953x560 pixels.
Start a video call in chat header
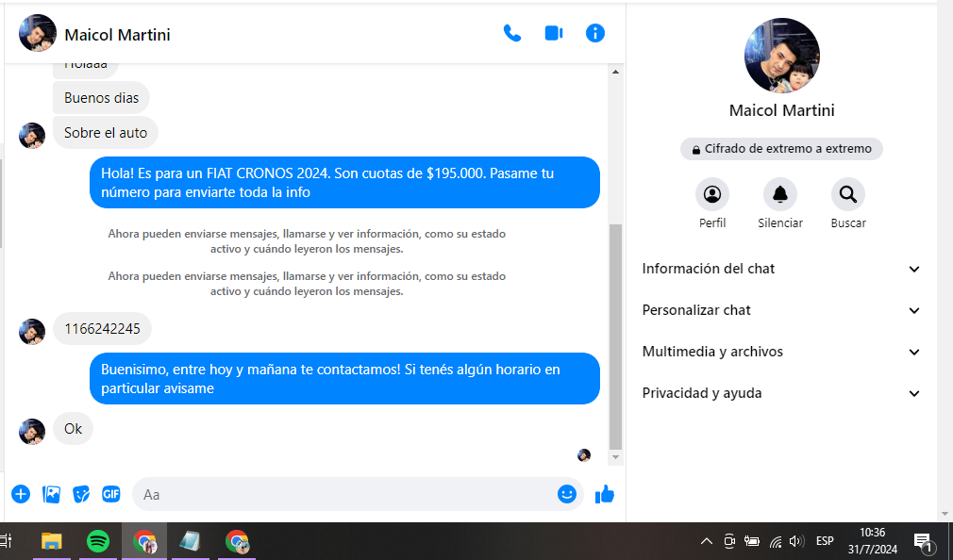[554, 34]
